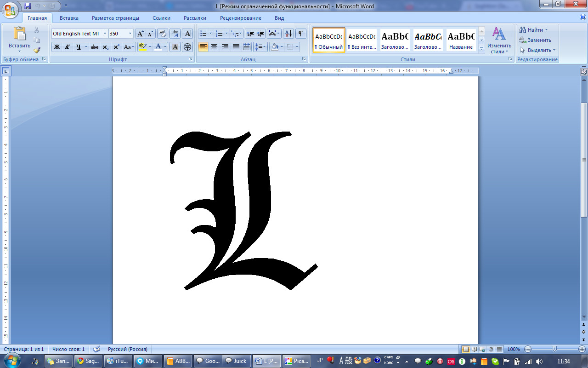Open Word help question mark icon
The image size is (588, 368).
[x=582, y=17]
